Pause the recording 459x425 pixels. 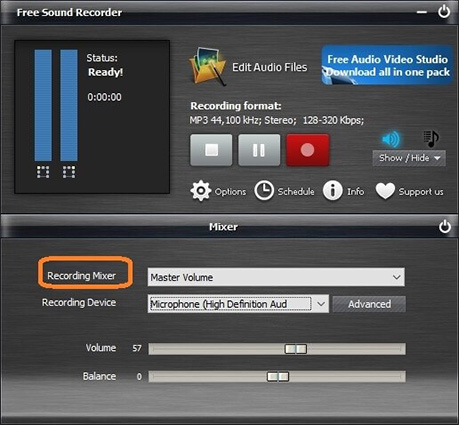pyautogui.click(x=259, y=150)
